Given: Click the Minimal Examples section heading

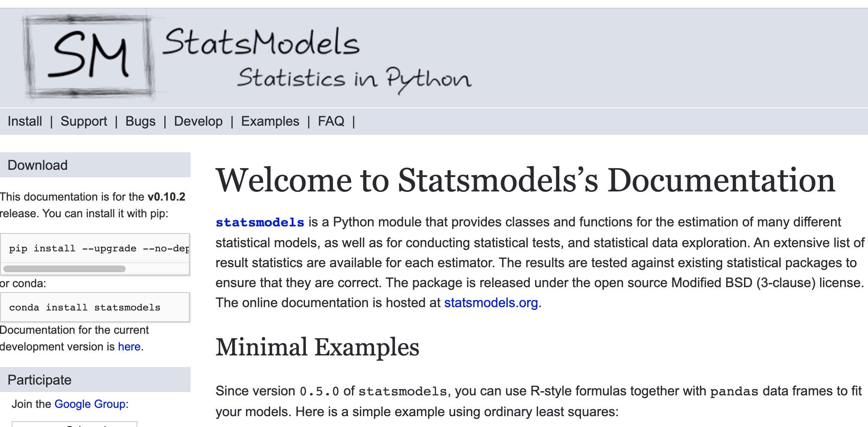Looking at the screenshot, I should 317,347.
